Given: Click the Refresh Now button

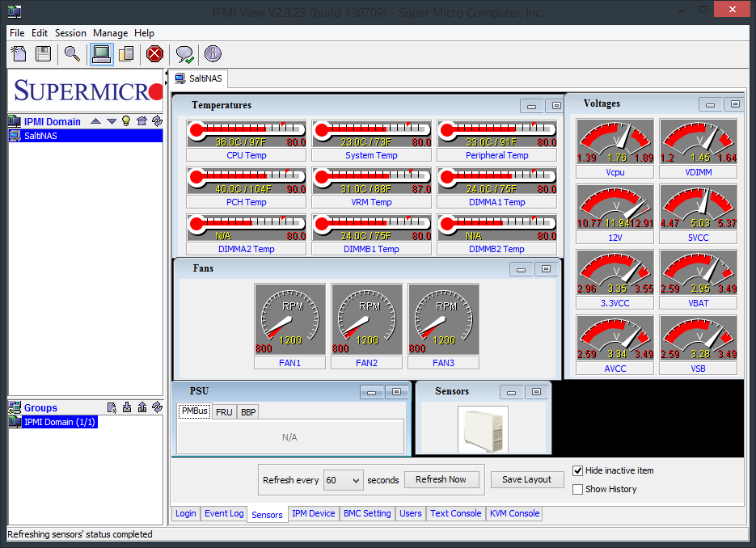Looking at the screenshot, I should [x=441, y=479].
